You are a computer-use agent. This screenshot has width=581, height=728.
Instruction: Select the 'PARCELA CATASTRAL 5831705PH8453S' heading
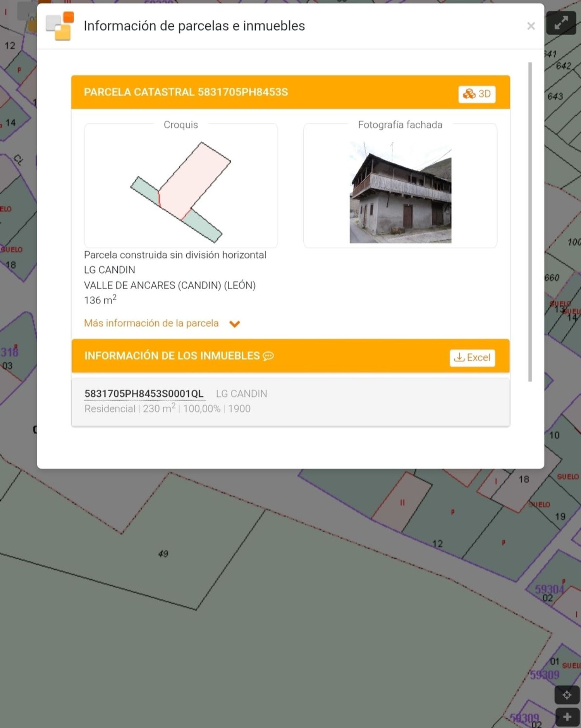(x=186, y=92)
